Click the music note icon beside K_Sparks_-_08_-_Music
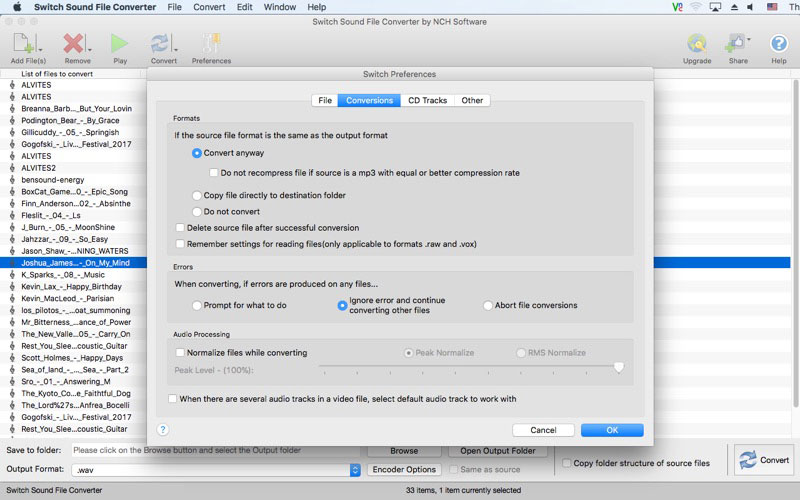The height and width of the screenshot is (500, 800). (x=12, y=274)
